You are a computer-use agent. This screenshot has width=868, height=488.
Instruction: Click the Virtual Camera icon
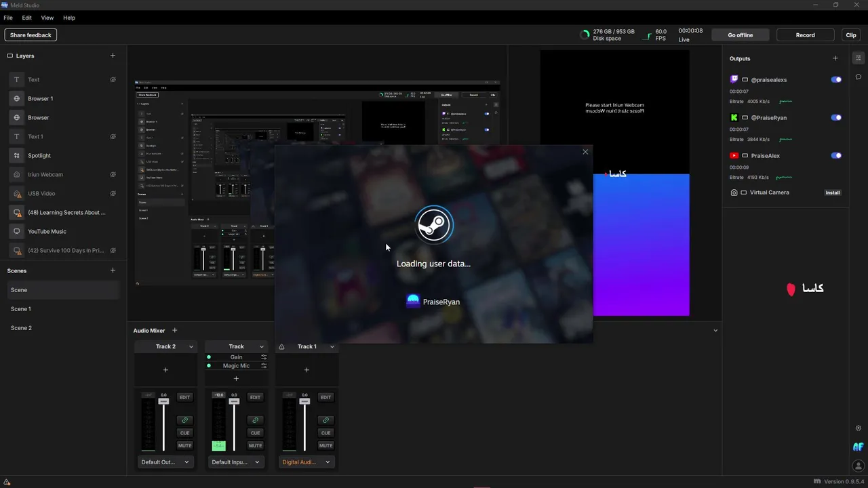[734, 192]
